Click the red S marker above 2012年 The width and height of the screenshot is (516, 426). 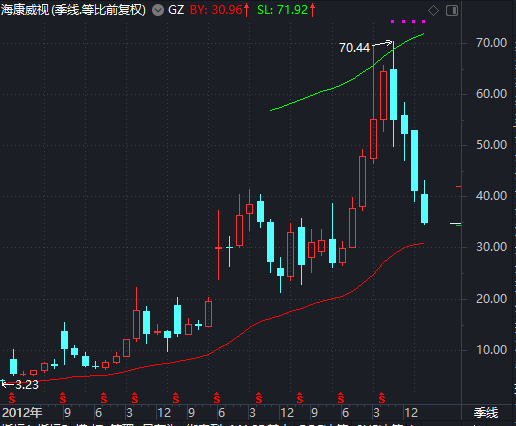click(x=12, y=398)
